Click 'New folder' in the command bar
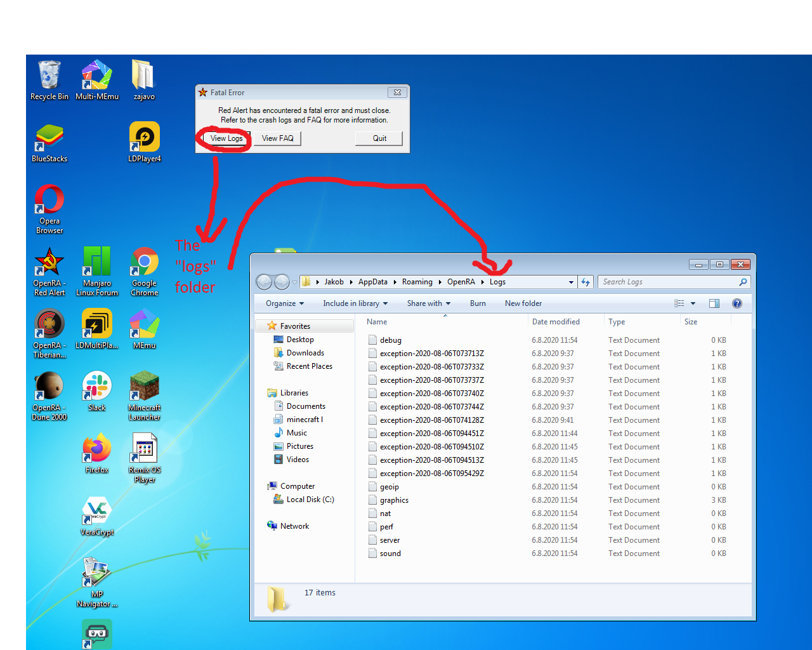The width and height of the screenshot is (812, 650). click(x=523, y=303)
